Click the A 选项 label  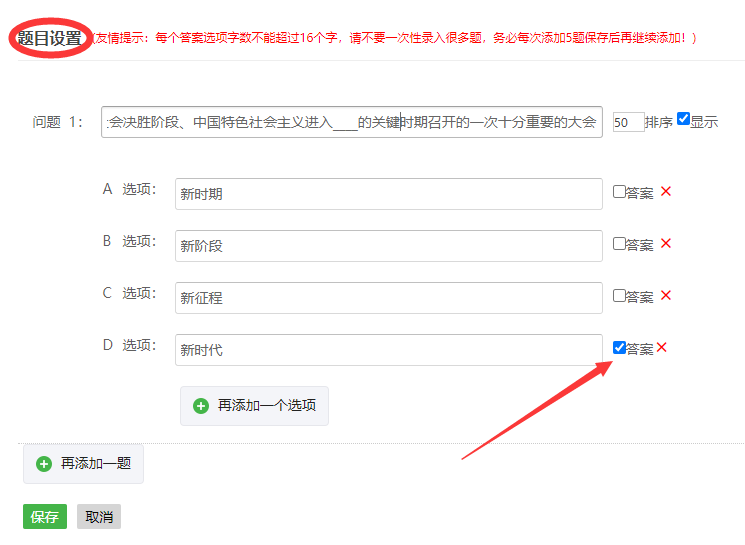[x=129, y=189]
